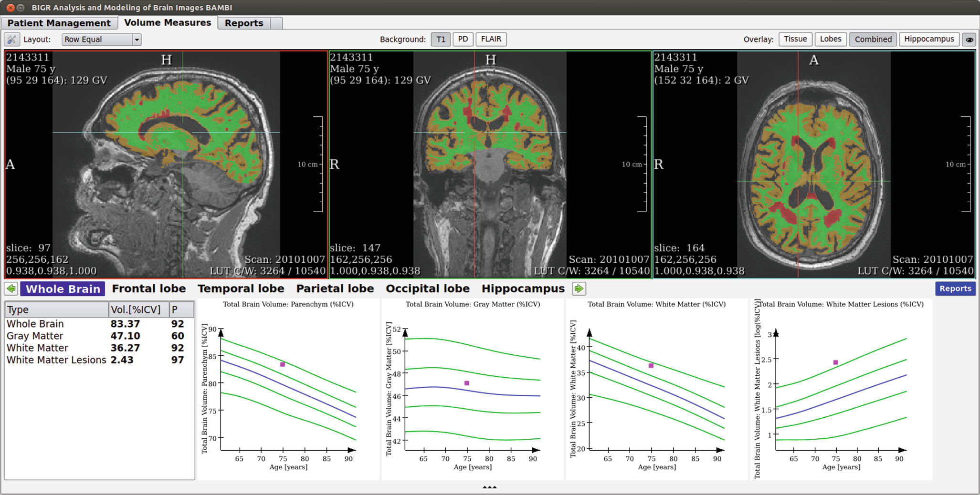
Task: Click the percentile value 97
Action: [178, 360]
